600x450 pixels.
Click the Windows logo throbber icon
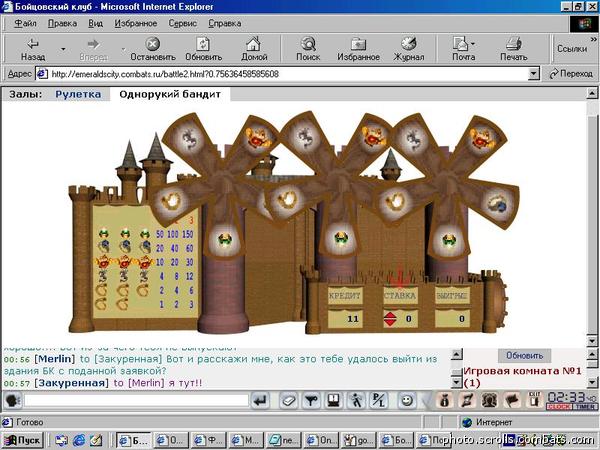tap(584, 24)
